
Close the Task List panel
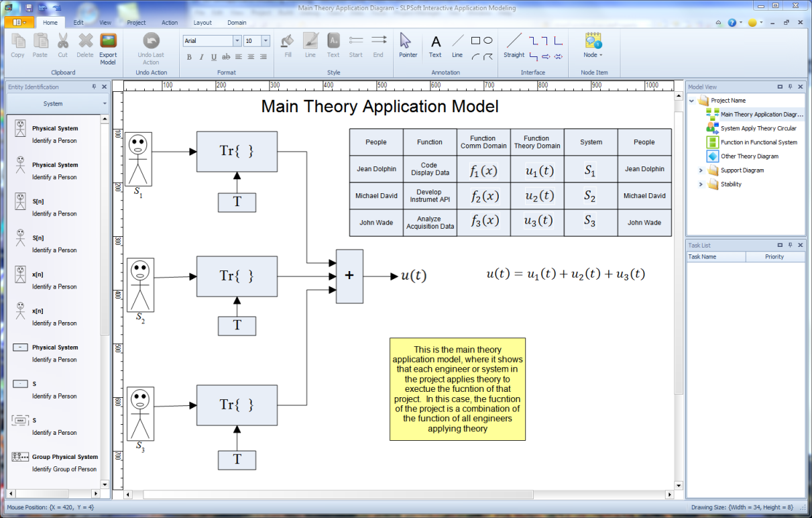(x=801, y=246)
